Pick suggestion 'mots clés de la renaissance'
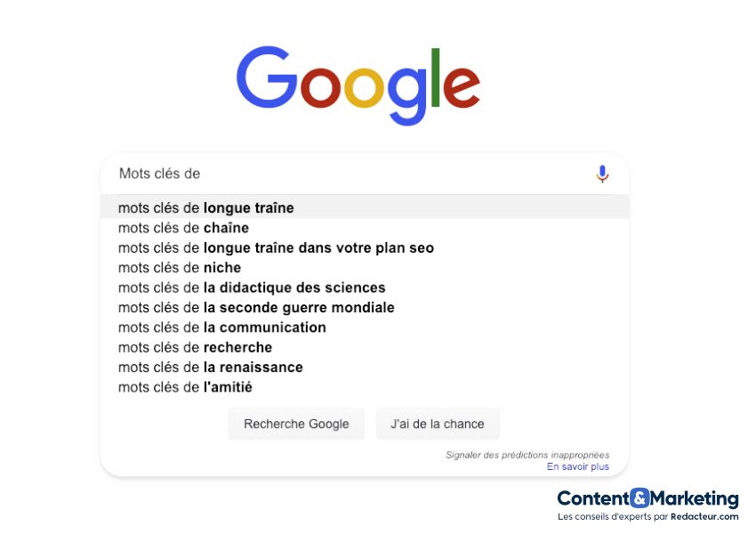Image resolution: width=756 pixels, height=534 pixels. click(211, 367)
